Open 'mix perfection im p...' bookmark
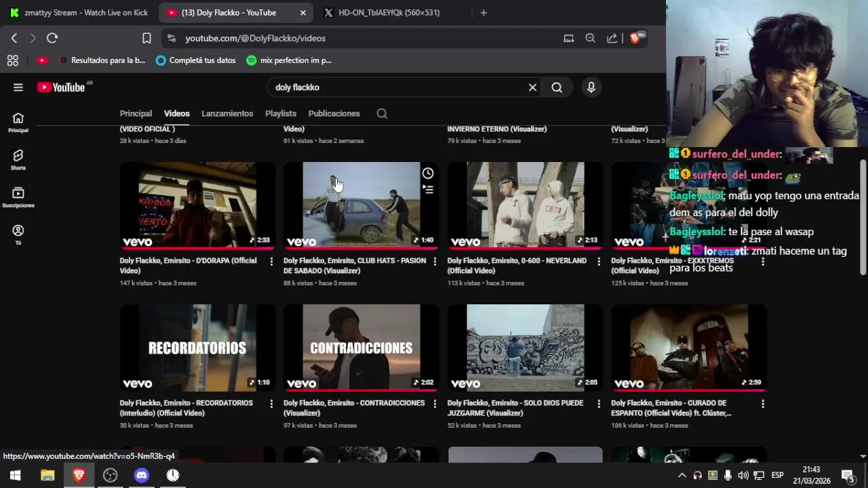This screenshot has height=488, width=868. (x=289, y=60)
